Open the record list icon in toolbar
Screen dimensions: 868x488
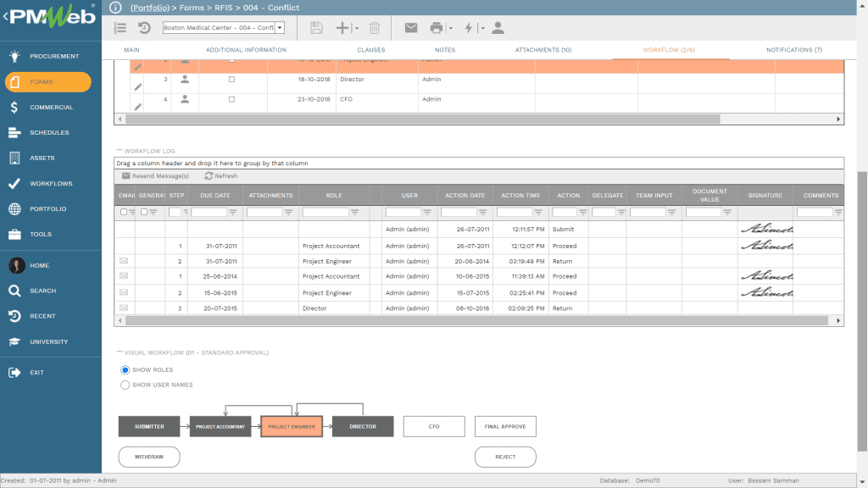(120, 28)
